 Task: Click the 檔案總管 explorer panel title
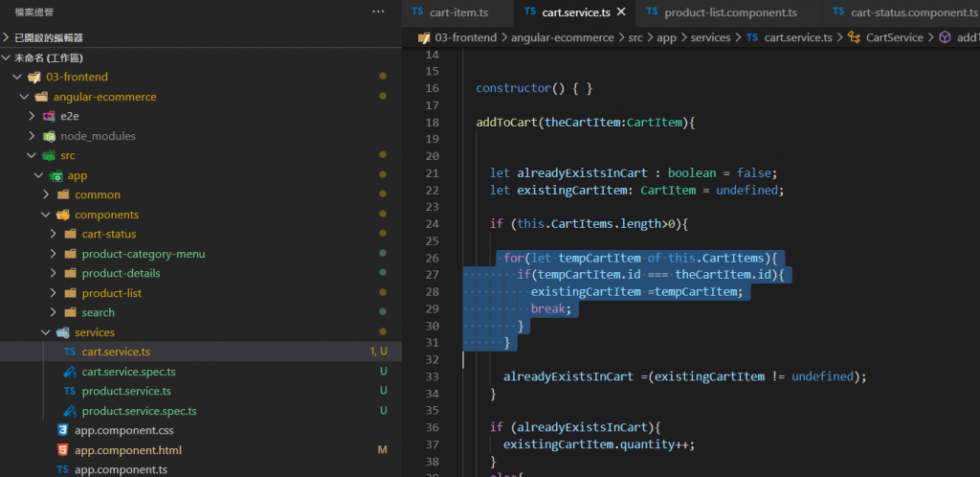(33, 11)
